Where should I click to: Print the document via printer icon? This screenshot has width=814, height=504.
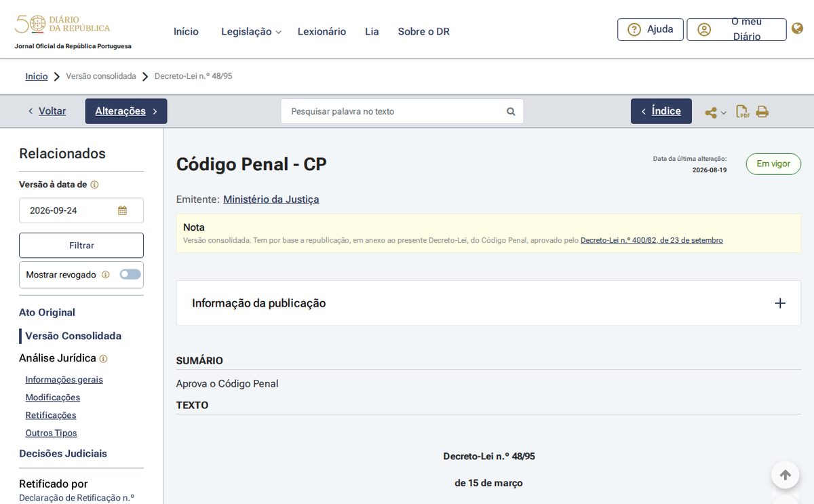coord(762,112)
